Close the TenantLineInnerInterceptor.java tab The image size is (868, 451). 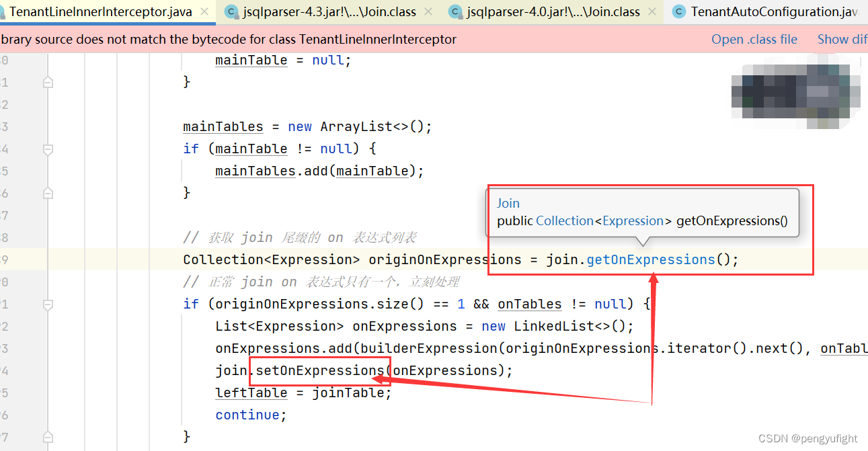(205, 11)
